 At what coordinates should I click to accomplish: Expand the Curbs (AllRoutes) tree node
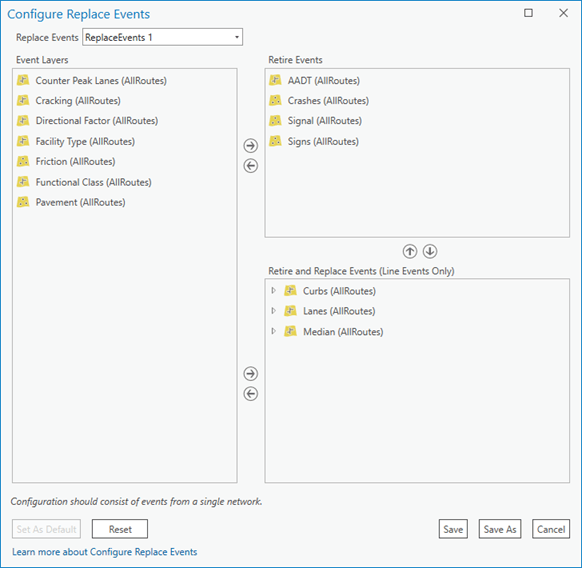tap(274, 291)
